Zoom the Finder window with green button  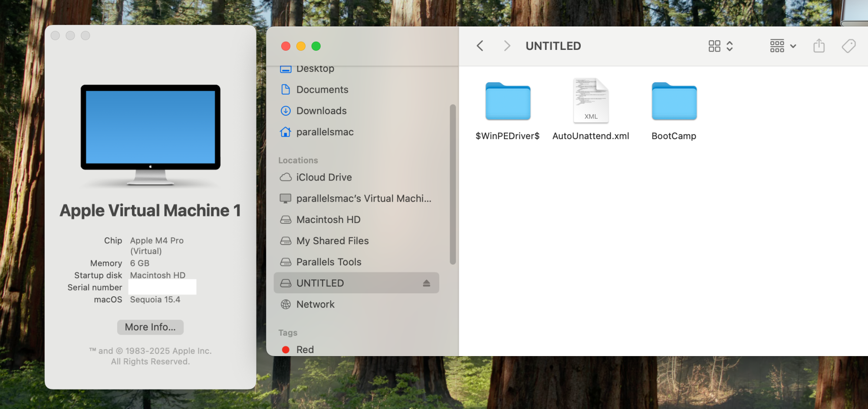pyautogui.click(x=316, y=46)
